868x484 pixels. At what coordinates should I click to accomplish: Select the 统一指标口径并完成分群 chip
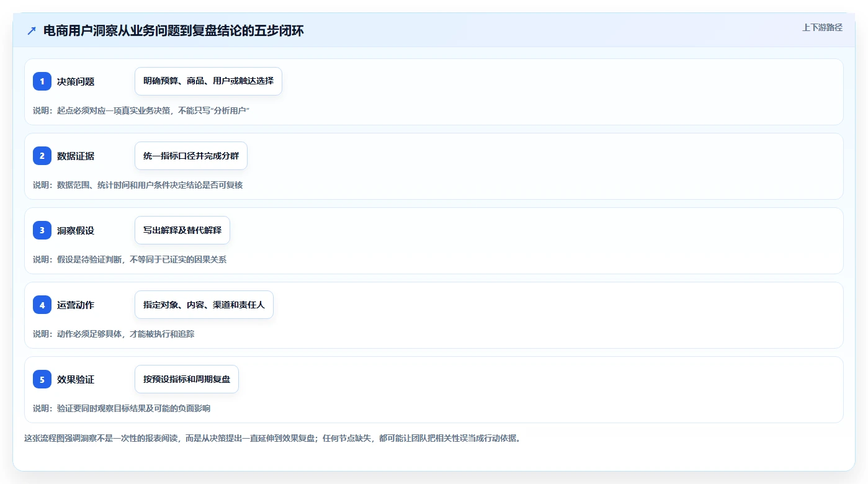tap(191, 156)
